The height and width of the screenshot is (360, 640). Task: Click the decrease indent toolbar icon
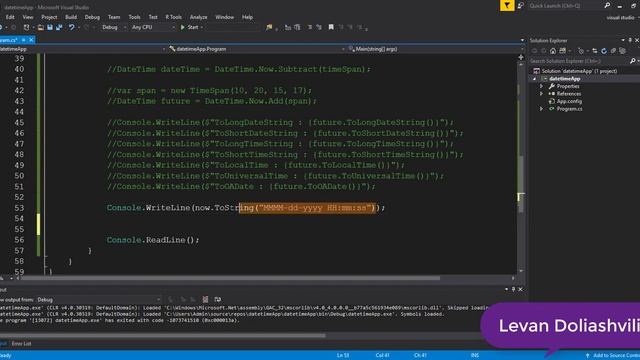tap(288, 27)
